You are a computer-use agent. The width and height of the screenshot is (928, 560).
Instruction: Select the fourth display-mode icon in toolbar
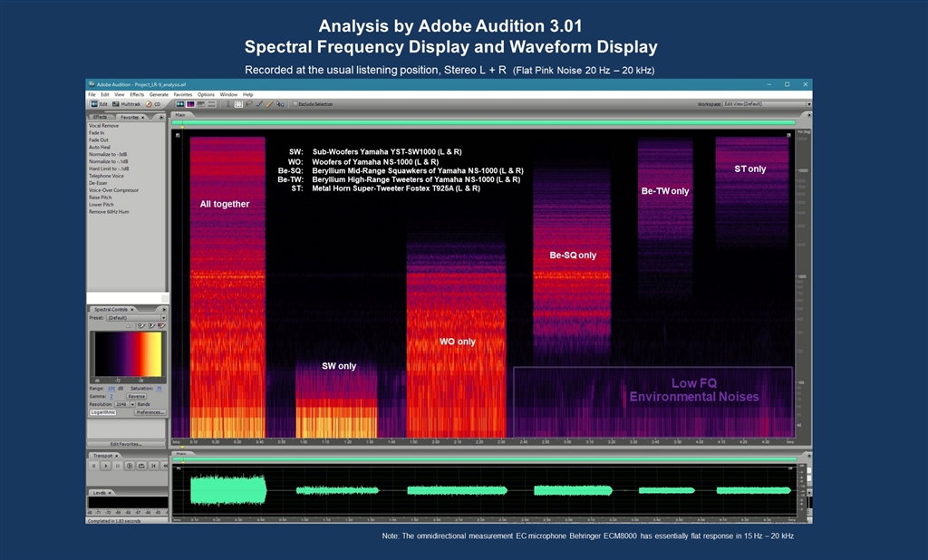(x=211, y=104)
